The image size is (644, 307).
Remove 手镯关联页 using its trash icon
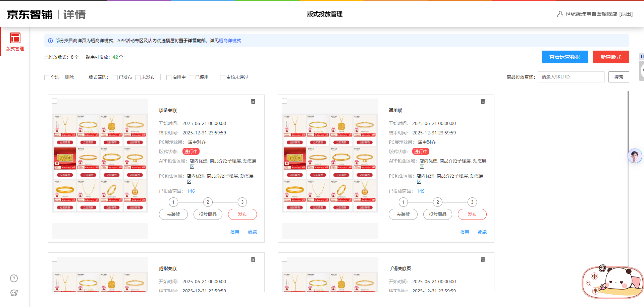click(483, 260)
